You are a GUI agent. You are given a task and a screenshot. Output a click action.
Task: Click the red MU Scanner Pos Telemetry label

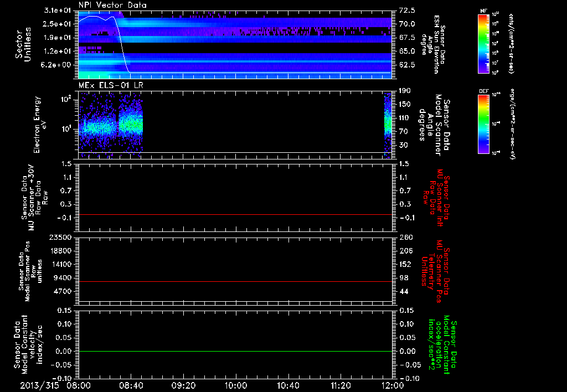[x=435, y=271]
